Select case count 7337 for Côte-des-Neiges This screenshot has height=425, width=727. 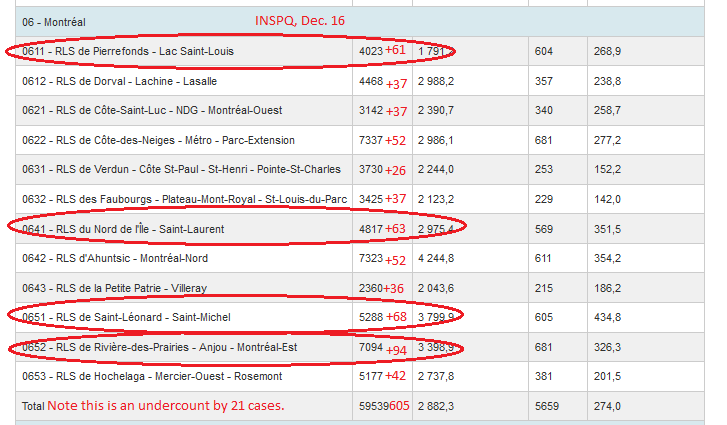click(x=371, y=140)
